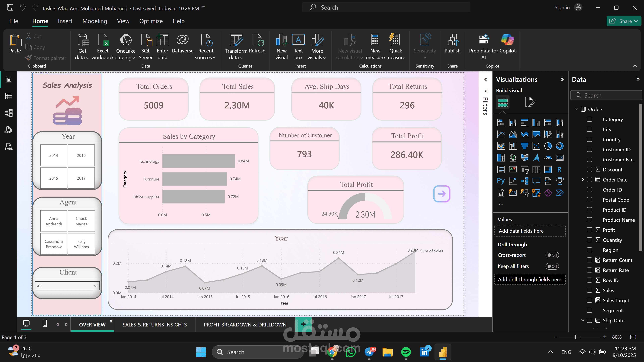Select the pie chart visual icon
644x362 pixels.
pos(548,146)
